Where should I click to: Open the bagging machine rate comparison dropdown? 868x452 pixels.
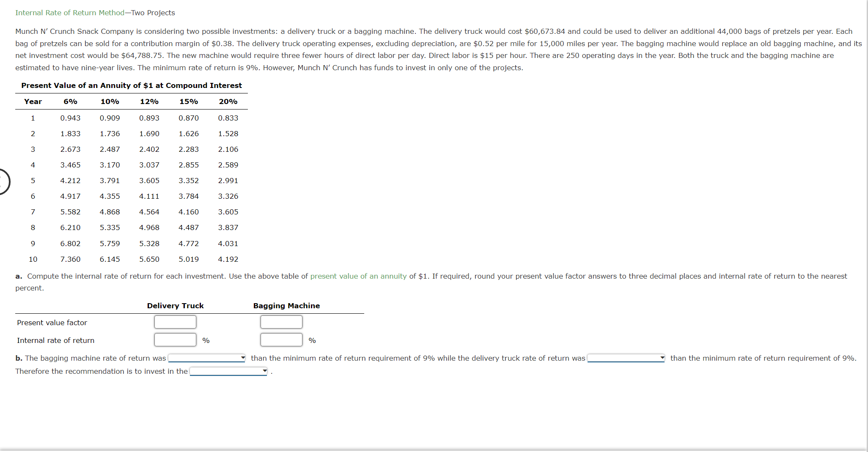click(x=206, y=358)
